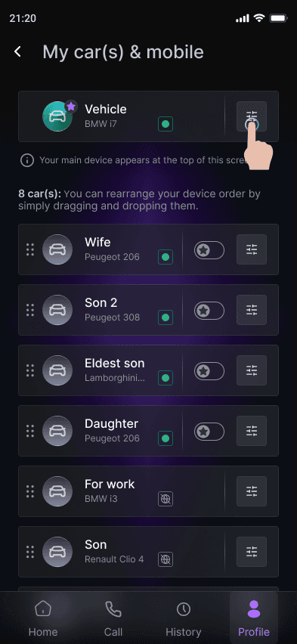This screenshot has height=644, width=297.
Task: Open settings icon for Son 2 car
Action: click(252, 310)
